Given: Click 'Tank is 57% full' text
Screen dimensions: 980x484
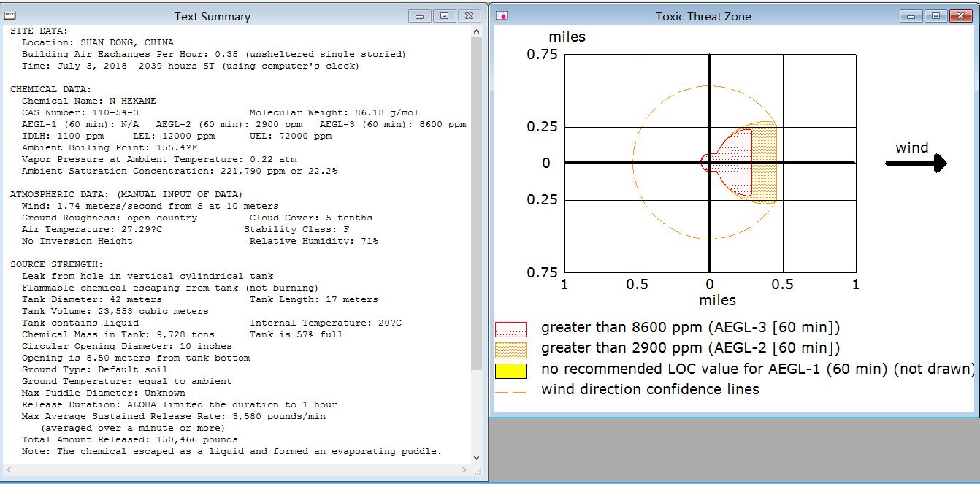Looking at the screenshot, I should (x=296, y=334).
